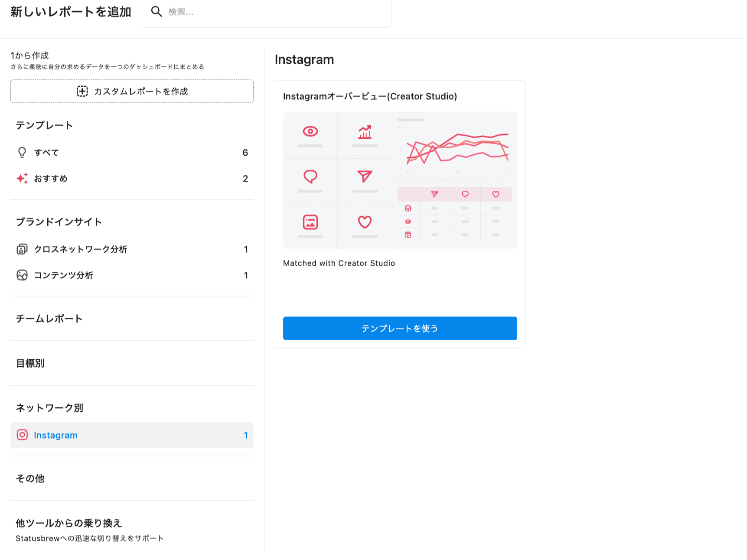Click the sparkle icon beside おすすめ
747x560 pixels.
[22, 179]
